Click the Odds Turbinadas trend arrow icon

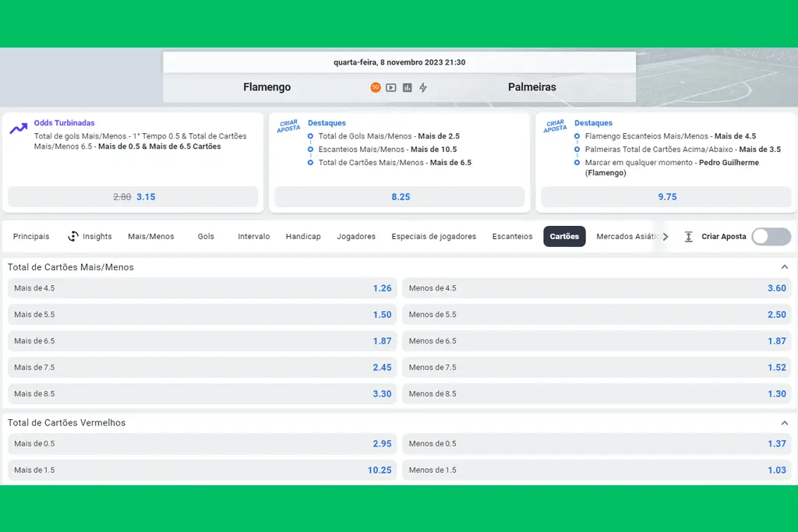[19, 129]
